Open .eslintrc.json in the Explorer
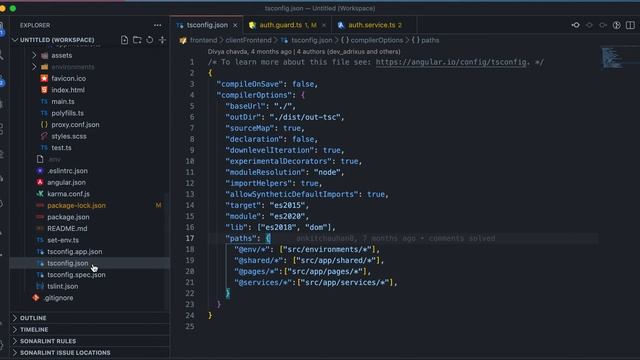The height and width of the screenshot is (360, 640). coord(67,171)
